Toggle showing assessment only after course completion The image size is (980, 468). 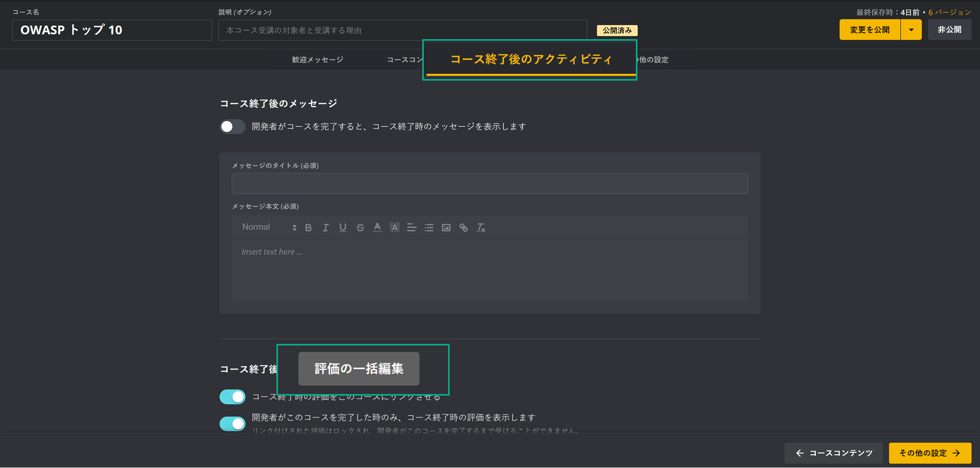[232, 423]
